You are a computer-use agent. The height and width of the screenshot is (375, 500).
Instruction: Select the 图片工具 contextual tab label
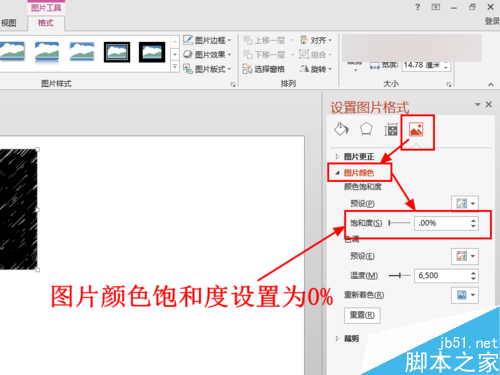(x=46, y=7)
